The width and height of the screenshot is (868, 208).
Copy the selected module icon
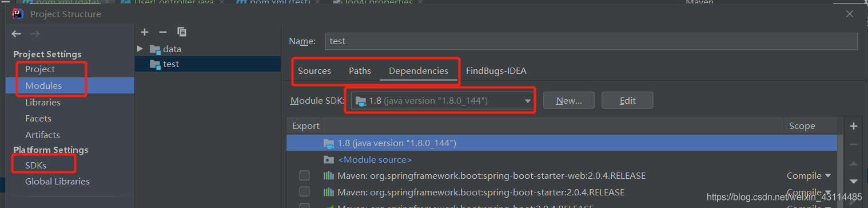click(182, 32)
